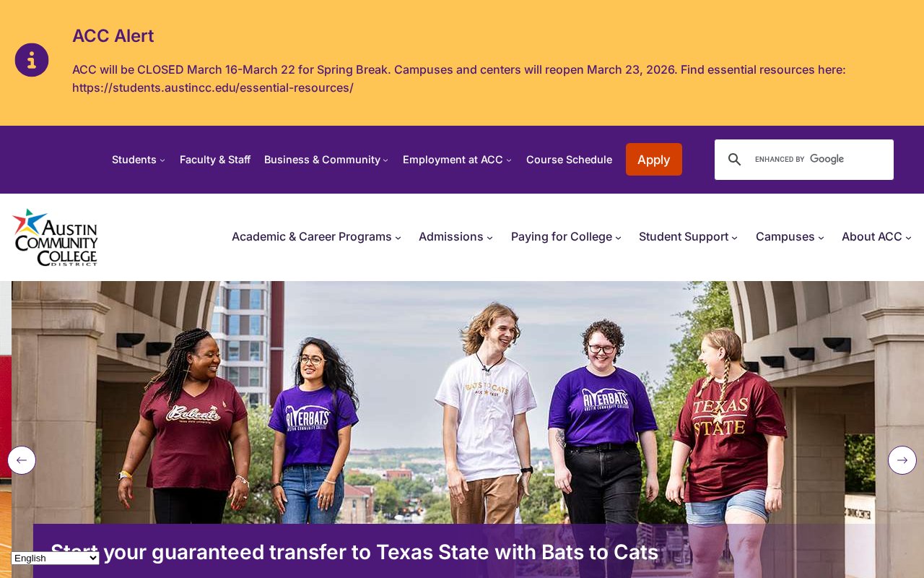The image size is (924, 578).
Task: Expand the About ACC menu
Action: click(876, 237)
